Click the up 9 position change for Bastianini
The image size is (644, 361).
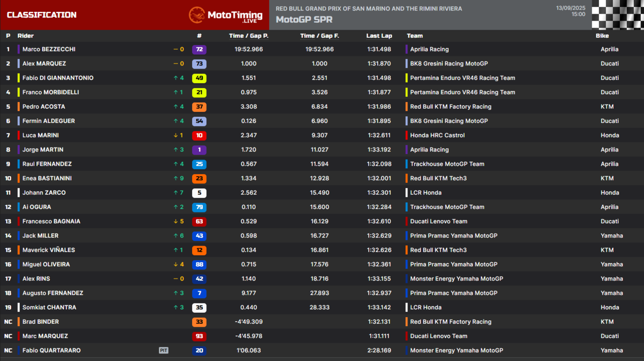179,178
